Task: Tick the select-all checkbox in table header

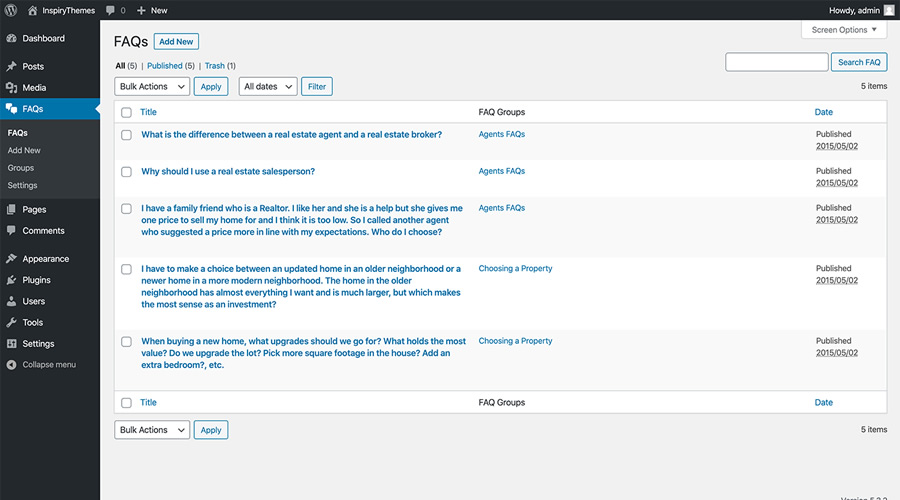Action: point(126,113)
